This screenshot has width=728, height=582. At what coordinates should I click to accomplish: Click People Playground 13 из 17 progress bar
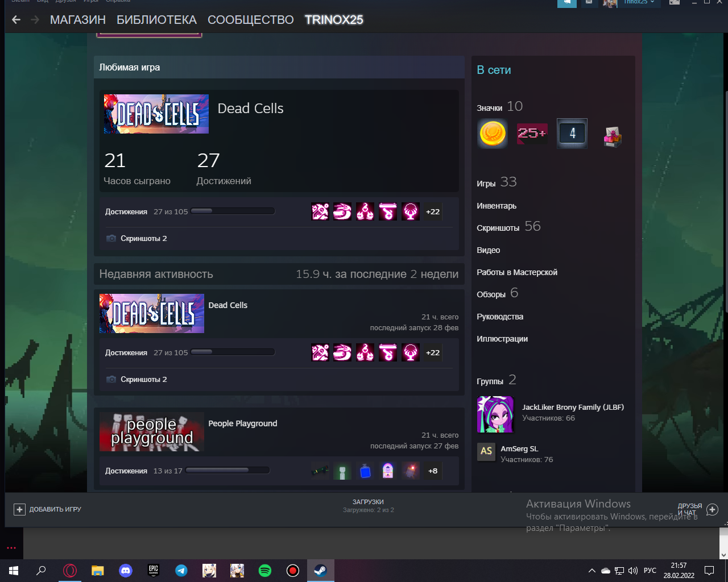(x=227, y=470)
